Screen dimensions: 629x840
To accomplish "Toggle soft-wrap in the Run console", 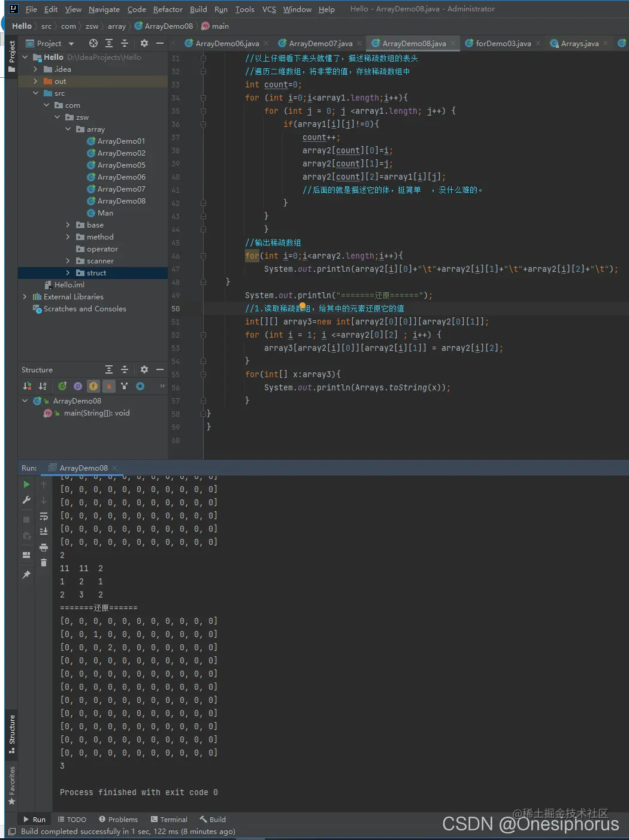I will (44, 516).
